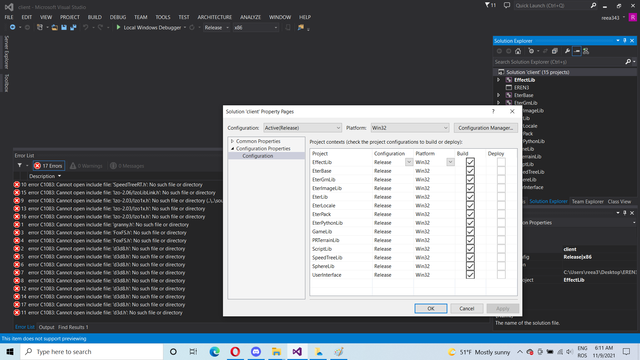The image size is (640, 360).
Task: Toggle the 17 Errors filter button
Action: (x=49, y=166)
